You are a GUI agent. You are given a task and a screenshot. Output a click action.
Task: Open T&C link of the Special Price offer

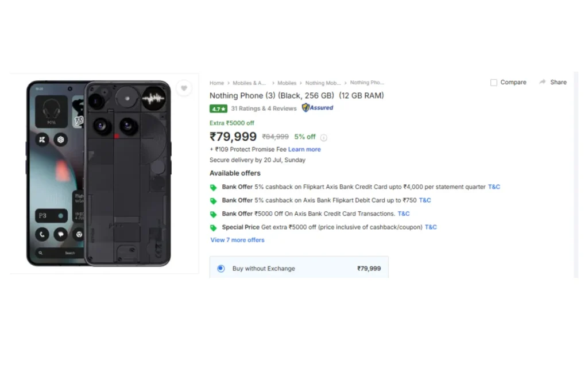431,227
